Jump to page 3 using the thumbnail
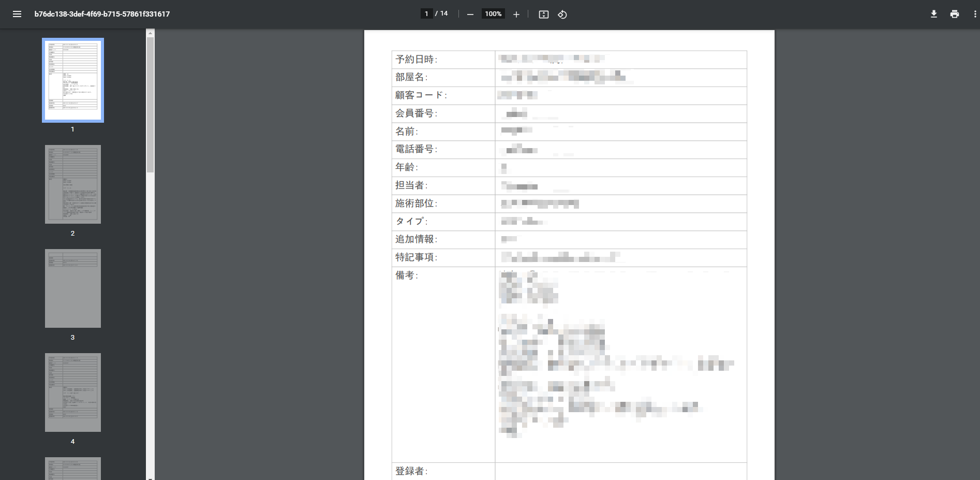This screenshot has width=980, height=480. pos(72,288)
